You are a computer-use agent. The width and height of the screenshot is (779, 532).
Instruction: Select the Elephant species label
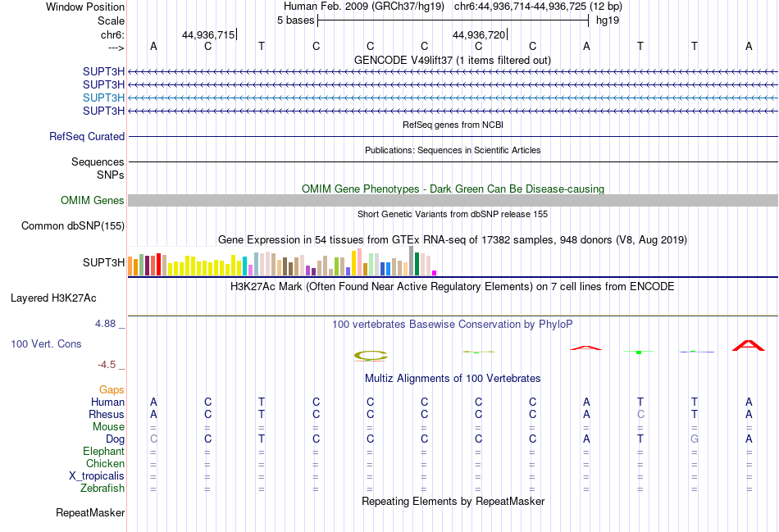[x=103, y=451]
